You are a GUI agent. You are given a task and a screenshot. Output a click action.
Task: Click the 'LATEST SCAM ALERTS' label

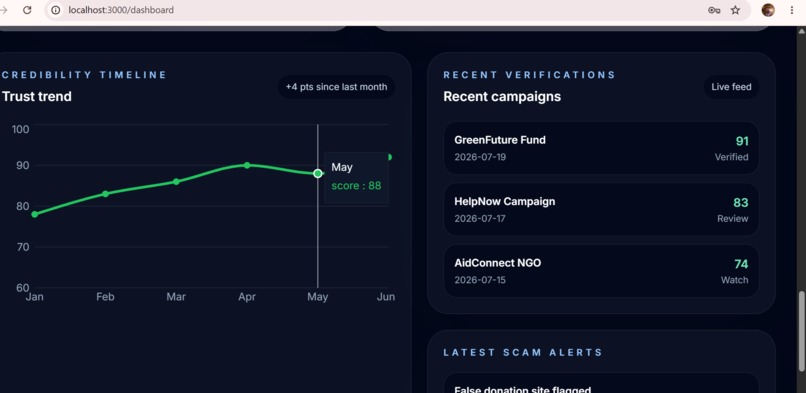523,352
